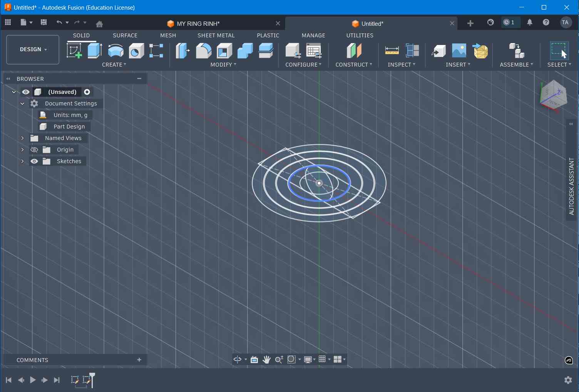The width and height of the screenshot is (579, 392).
Task: Select the Rectangular Pattern tool
Action: pyautogui.click(x=156, y=50)
